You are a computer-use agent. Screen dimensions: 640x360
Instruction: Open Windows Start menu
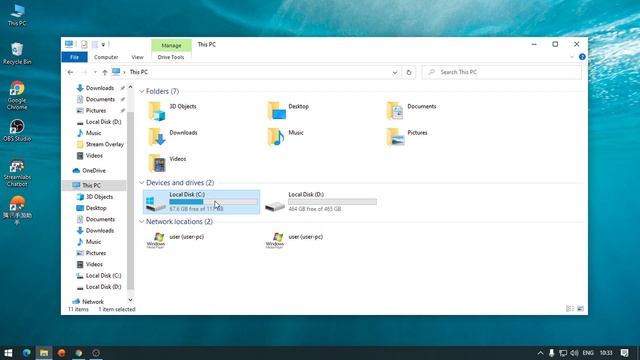point(8,353)
